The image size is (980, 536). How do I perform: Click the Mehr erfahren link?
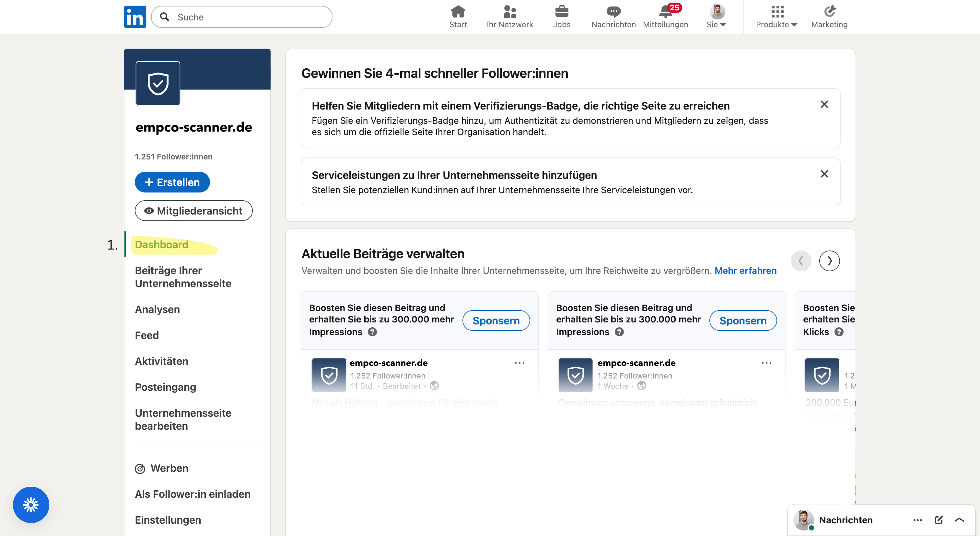(745, 271)
